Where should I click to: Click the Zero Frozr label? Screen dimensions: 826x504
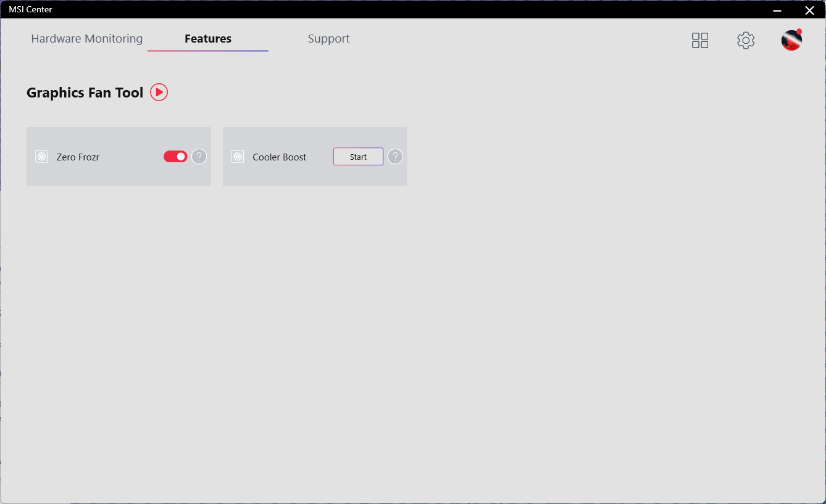pyautogui.click(x=78, y=157)
